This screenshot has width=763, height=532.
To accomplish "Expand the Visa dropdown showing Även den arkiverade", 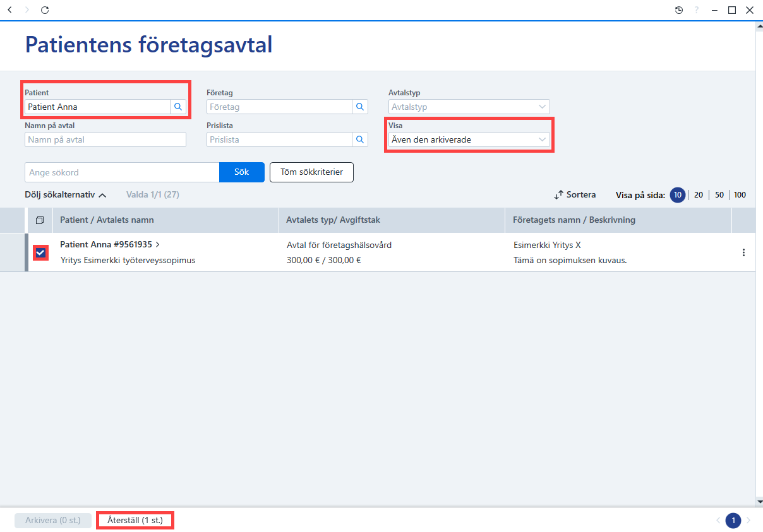I will [469, 139].
